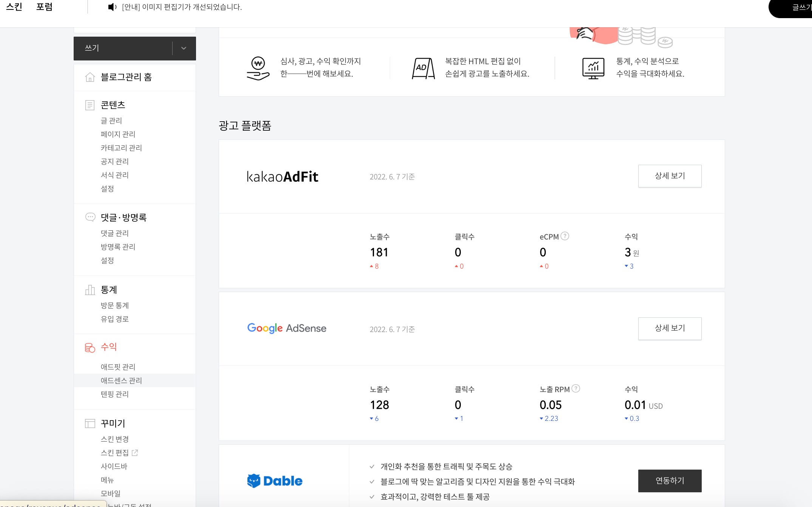Click the 광고 플랫폼 heading
The width and height of the screenshot is (812, 507).
[245, 125]
